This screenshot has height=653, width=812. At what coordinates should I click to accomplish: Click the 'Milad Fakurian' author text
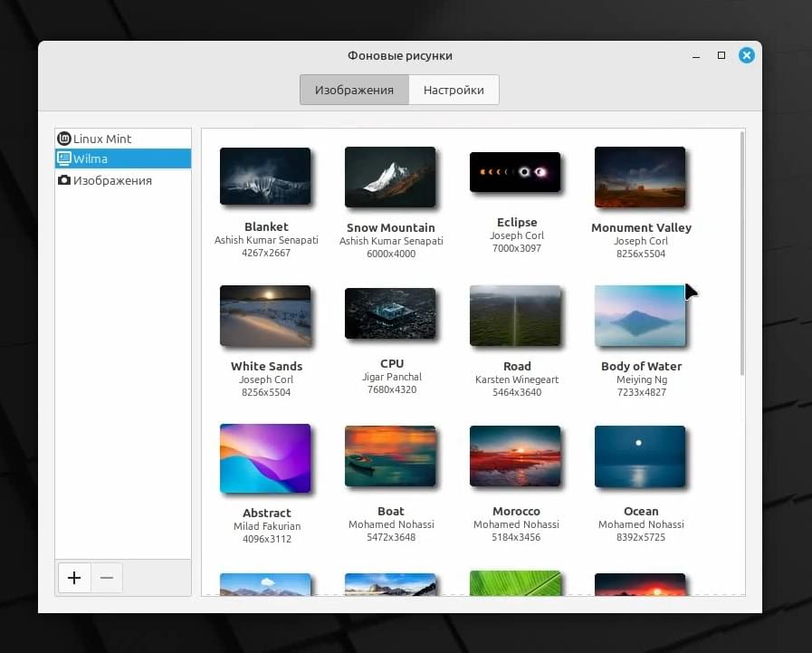coord(267,526)
